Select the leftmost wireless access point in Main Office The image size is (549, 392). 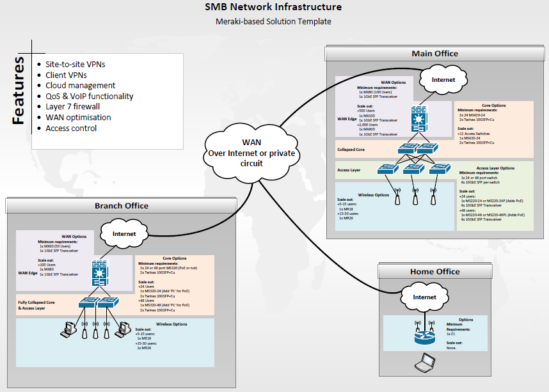[x=397, y=196]
